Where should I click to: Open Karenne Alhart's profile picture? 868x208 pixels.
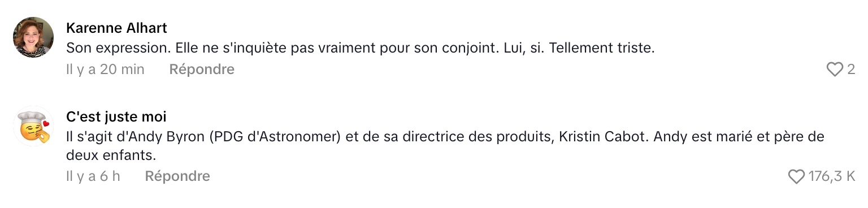pos(33,37)
